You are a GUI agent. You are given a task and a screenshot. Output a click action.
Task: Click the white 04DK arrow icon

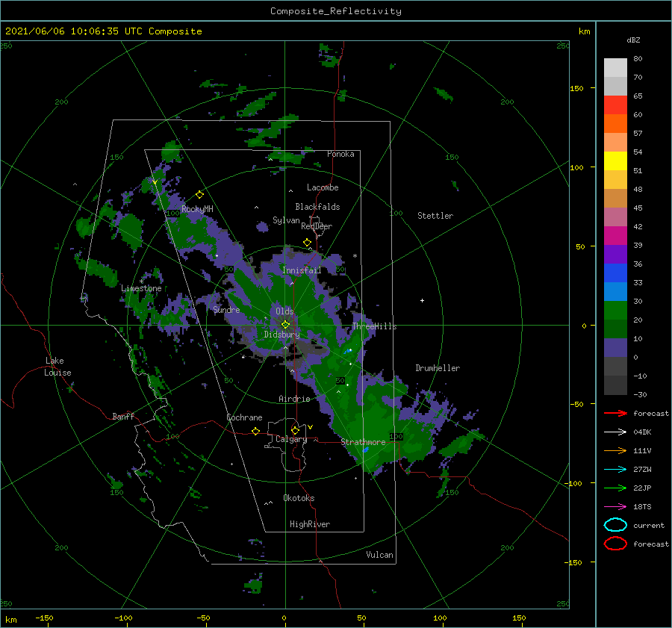615,432
